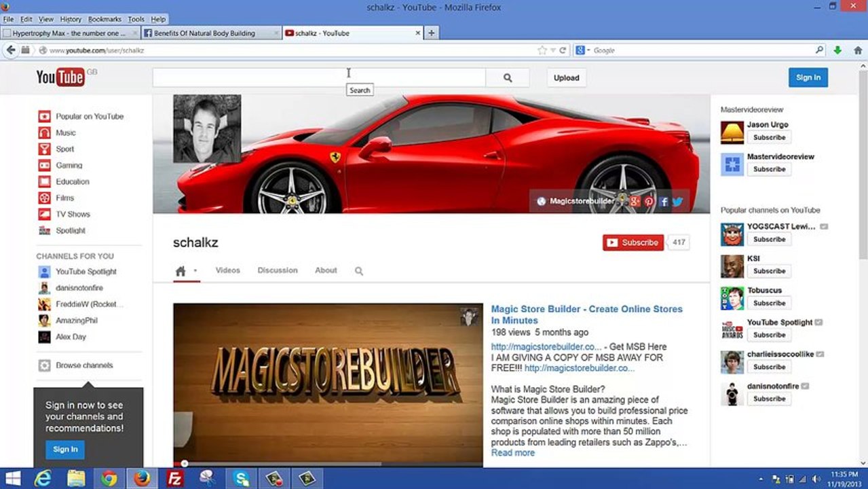Open Popular on YouTube sidebar icon
This screenshot has height=489, width=868.
44,116
